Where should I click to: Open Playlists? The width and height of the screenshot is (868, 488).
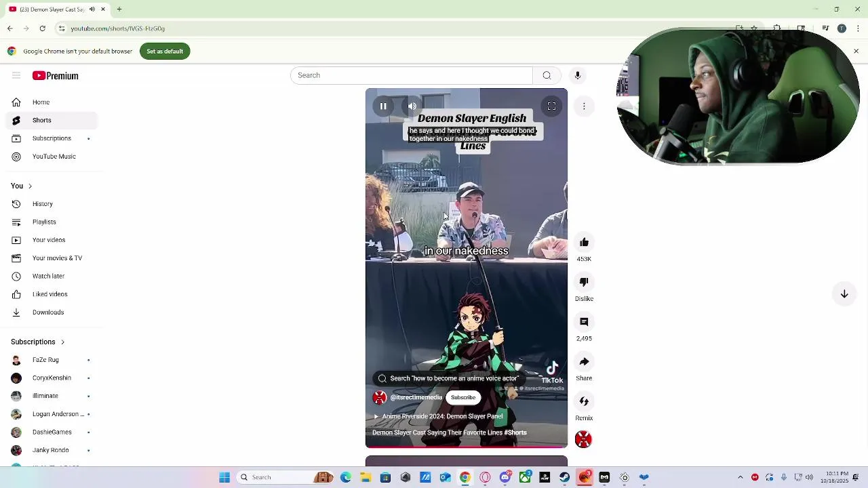point(52,222)
